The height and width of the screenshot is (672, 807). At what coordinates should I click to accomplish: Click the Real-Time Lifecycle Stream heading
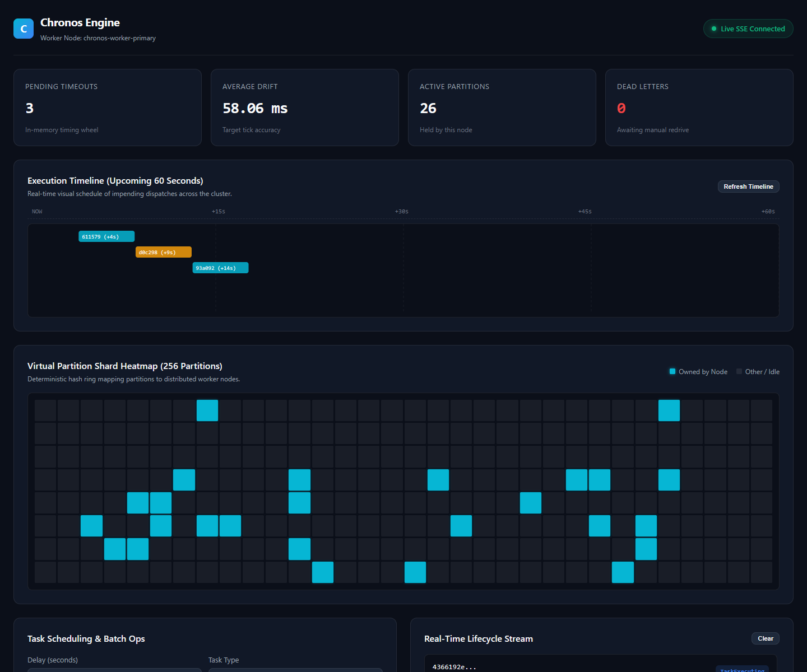pyautogui.click(x=479, y=638)
